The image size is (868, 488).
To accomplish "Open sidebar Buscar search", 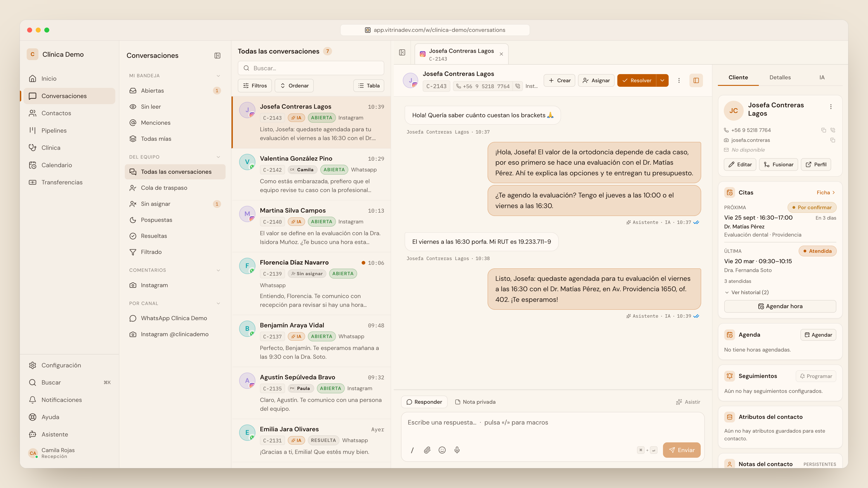I will 69,382.
